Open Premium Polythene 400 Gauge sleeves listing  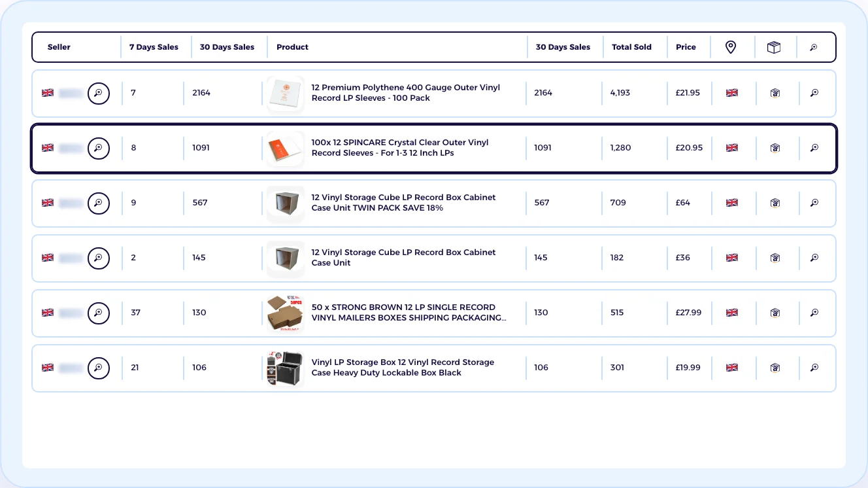(406, 93)
